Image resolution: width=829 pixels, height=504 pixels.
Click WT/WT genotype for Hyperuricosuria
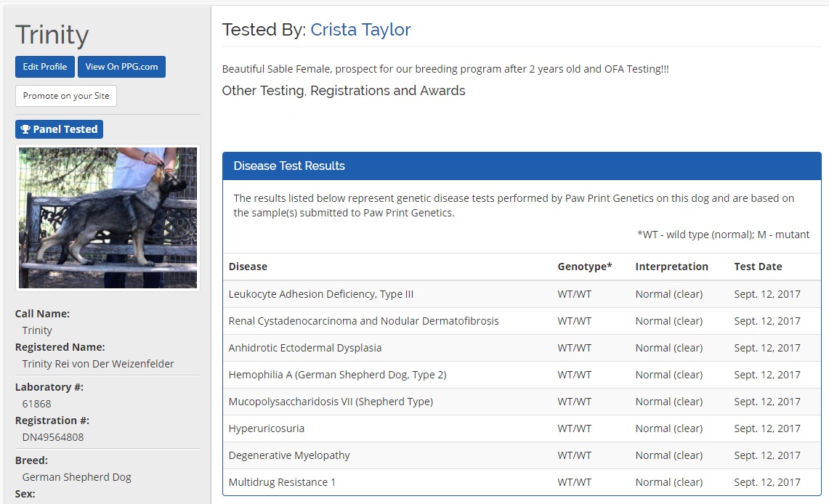tap(574, 429)
